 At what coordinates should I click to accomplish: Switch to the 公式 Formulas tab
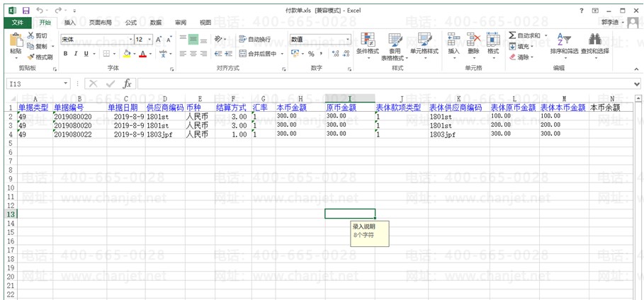tap(131, 23)
